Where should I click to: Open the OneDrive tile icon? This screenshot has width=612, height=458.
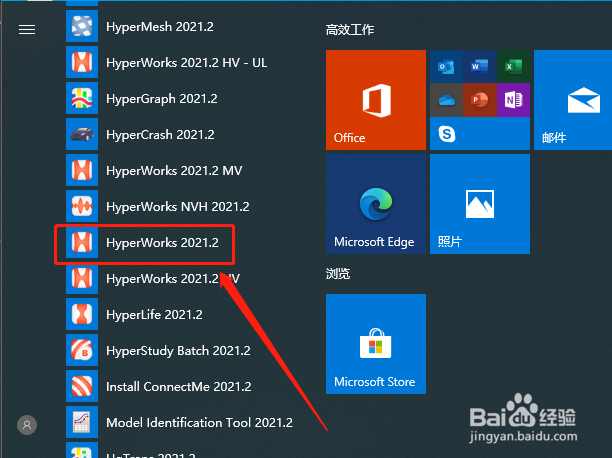[x=446, y=100]
